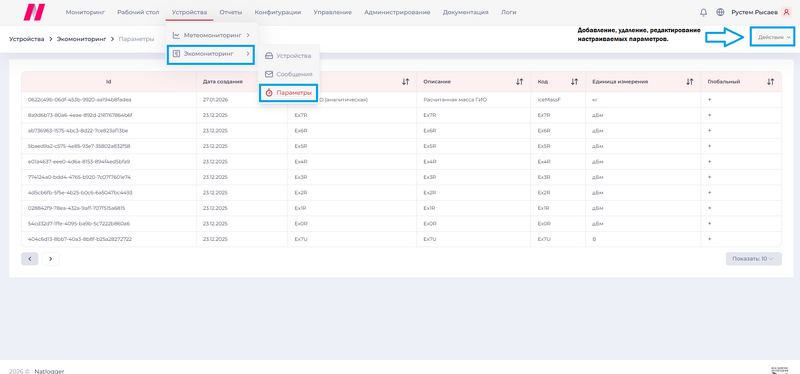Open the Логи menu
The height and width of the screenshot is (374, 800).
pyautogui.click(x=509, y=12)
